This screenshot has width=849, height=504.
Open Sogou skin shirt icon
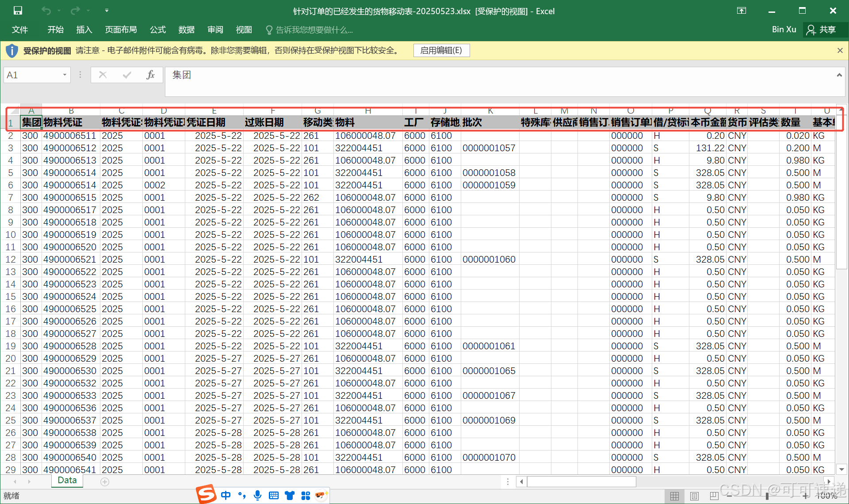tap(290, 495)
